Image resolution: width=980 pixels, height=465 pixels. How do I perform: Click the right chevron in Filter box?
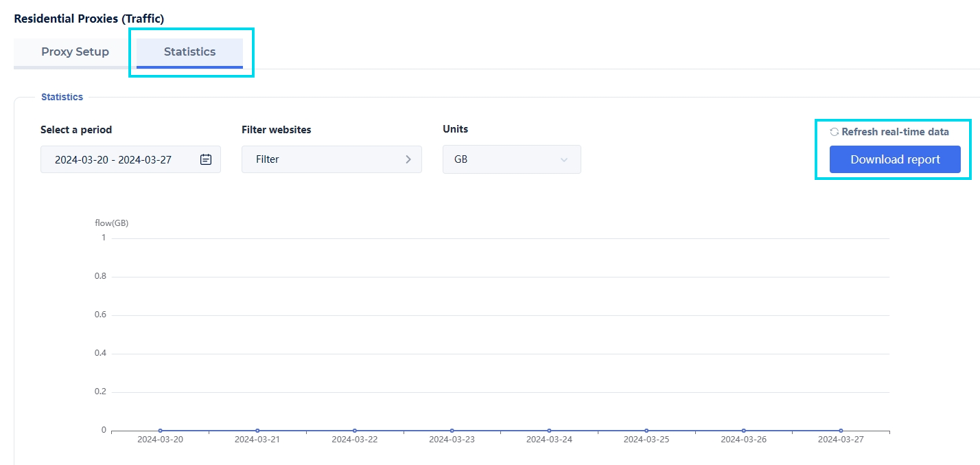tap(408, 159)
